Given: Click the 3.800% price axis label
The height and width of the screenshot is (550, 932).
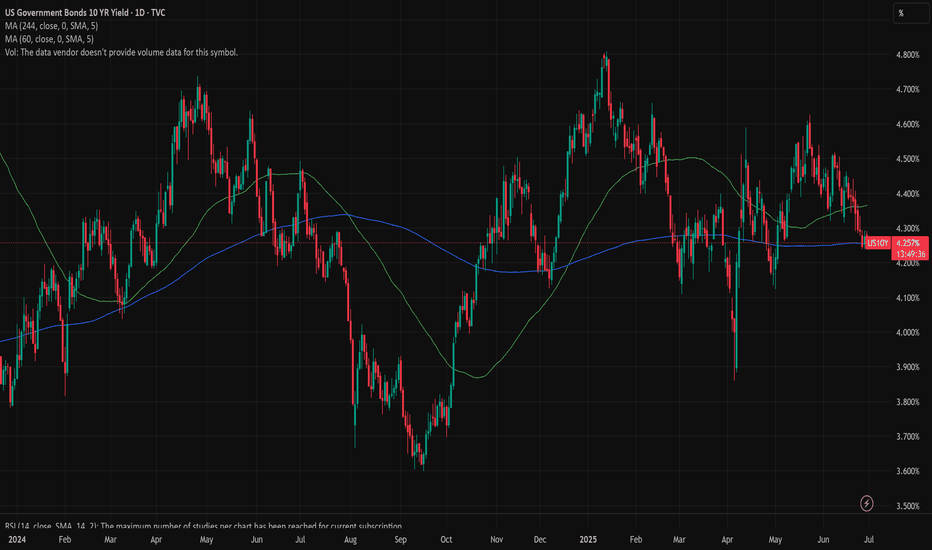Looking at the screenshot, I should point(908,401).
